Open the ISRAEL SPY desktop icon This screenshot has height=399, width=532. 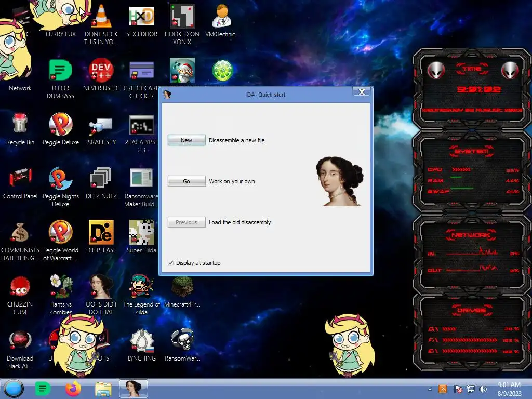(x=101, y=130)
